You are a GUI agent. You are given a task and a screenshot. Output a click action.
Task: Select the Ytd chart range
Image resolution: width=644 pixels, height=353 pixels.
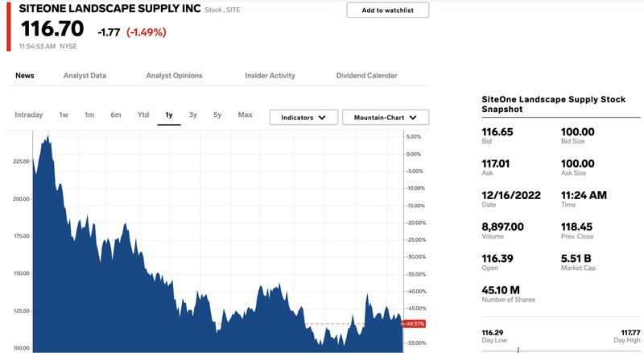click(x=143, y=114)
